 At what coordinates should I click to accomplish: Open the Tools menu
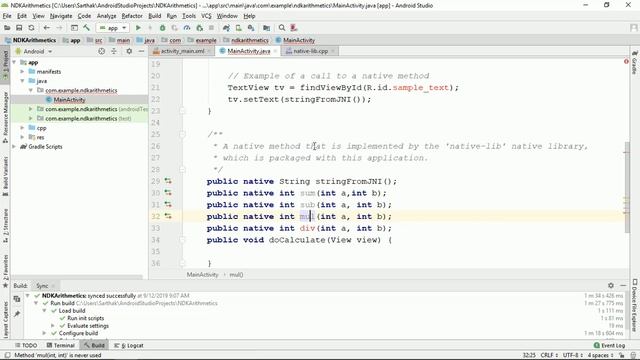click(x=189, y=16)
